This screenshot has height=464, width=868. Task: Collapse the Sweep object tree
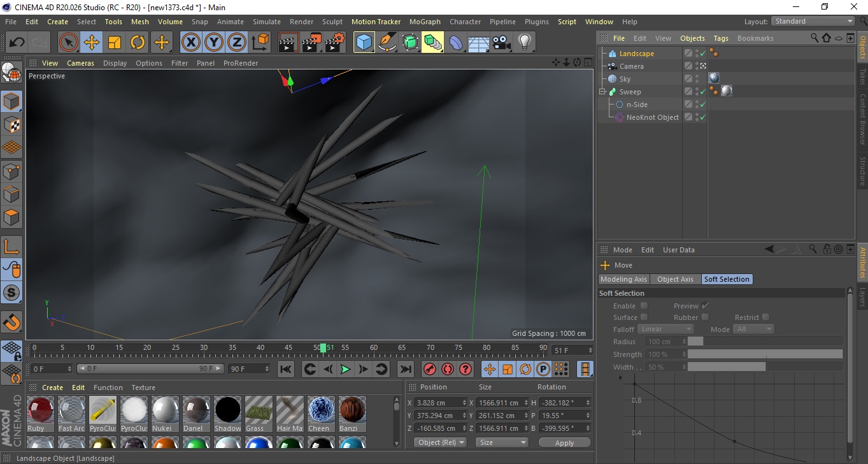(x=602, y=92)
